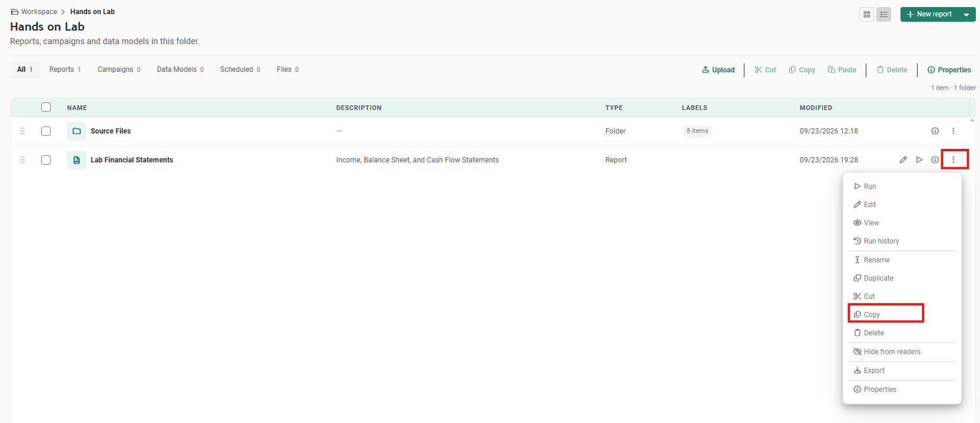Switch to the Reports tab
Image resolution: width=980 pixels, height=423 pixels.
(65, 69)
